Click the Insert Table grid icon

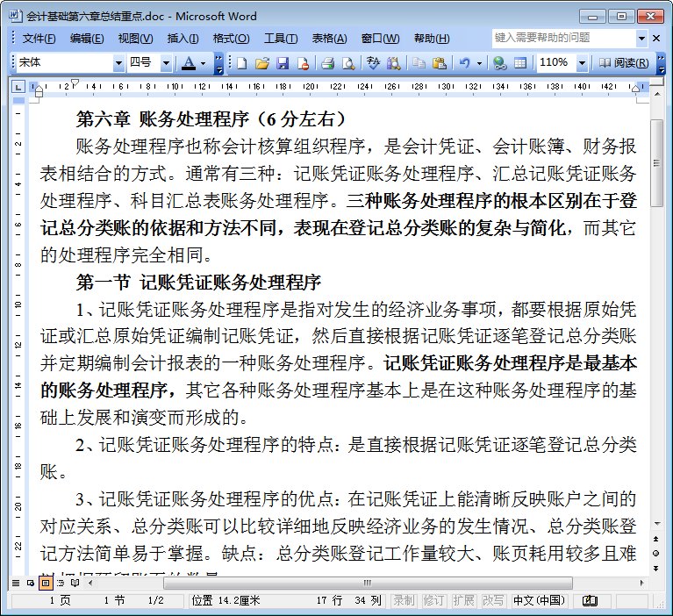[x=520, y=63]
